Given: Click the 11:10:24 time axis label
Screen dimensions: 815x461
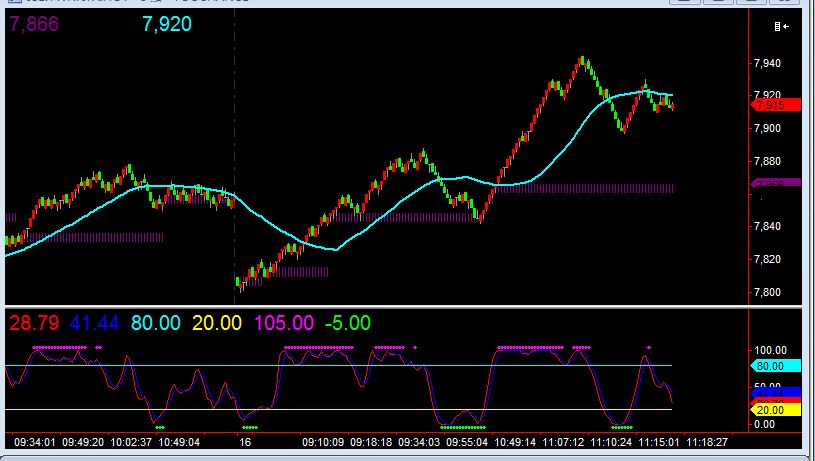Looking at the screenshot, I should tap(611, 442).
